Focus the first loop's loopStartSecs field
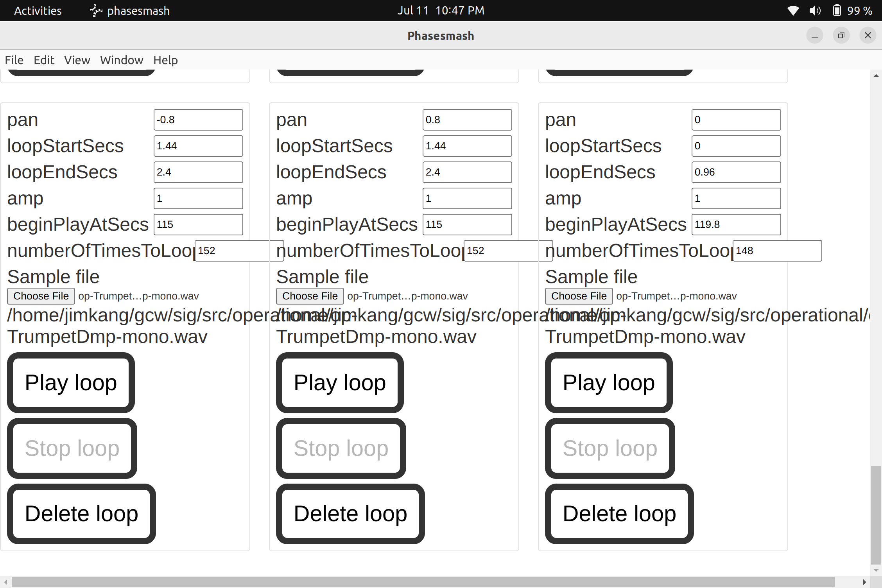 pyautogui.click(x=198, y=146)
